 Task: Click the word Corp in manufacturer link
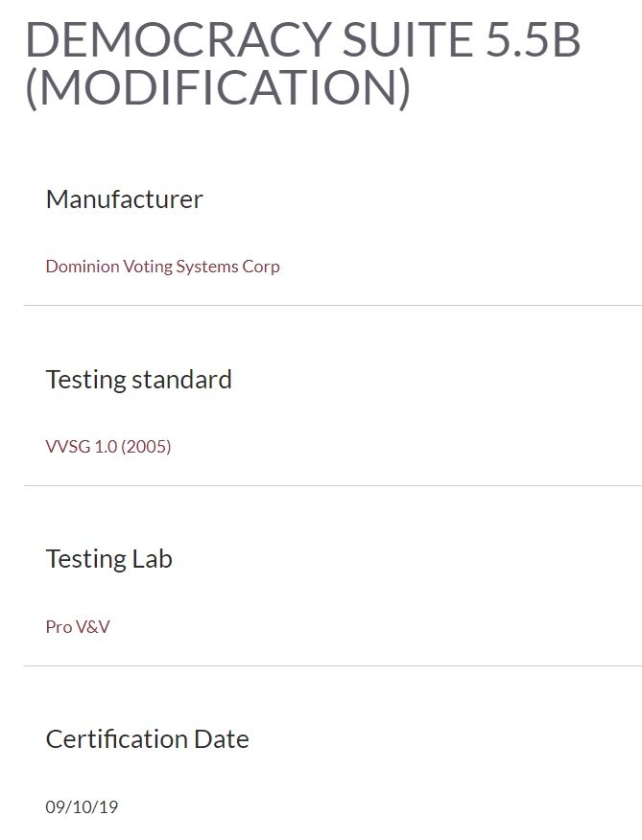point(262,267)
